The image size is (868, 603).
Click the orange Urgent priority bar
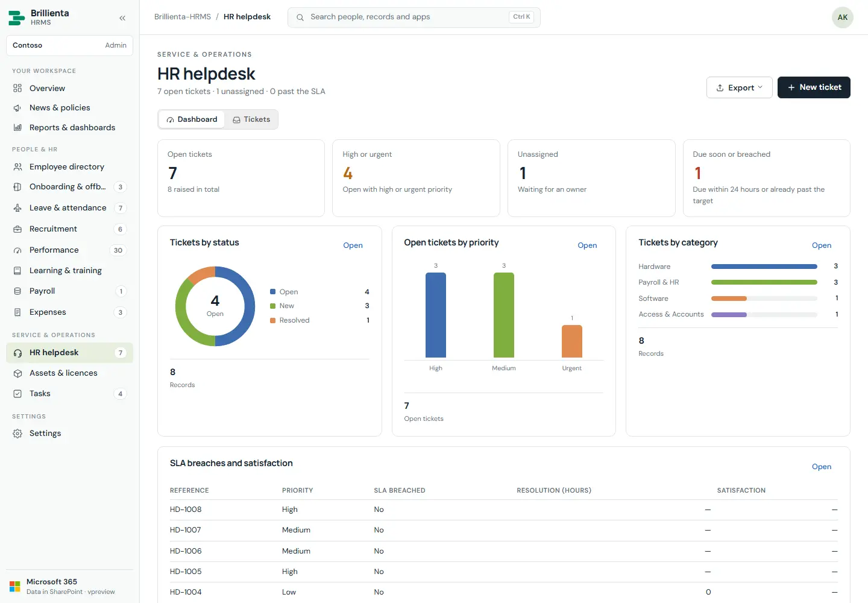pyautogui.click(x=572, y=341)
